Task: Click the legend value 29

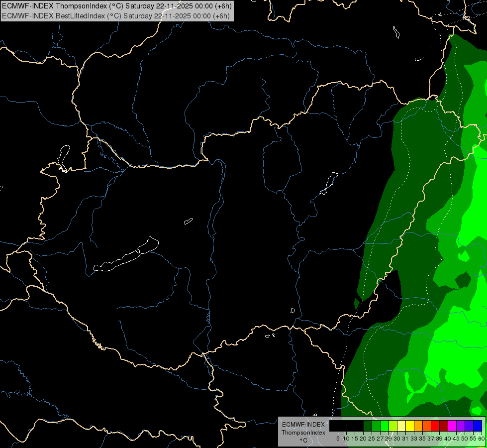Action: pyautogui.click(x=388, y=439)
